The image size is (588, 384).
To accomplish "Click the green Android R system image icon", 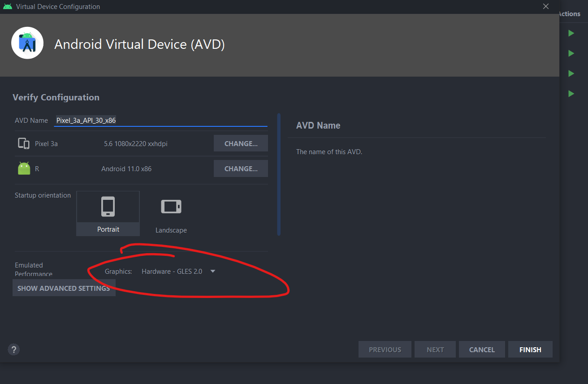I will [24, 168].
